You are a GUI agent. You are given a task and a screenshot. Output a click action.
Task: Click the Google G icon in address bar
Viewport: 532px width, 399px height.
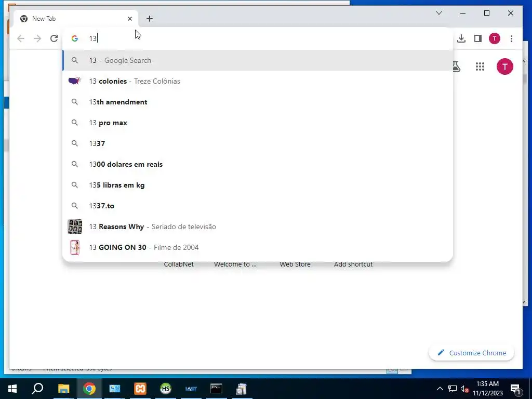(75, 38)
